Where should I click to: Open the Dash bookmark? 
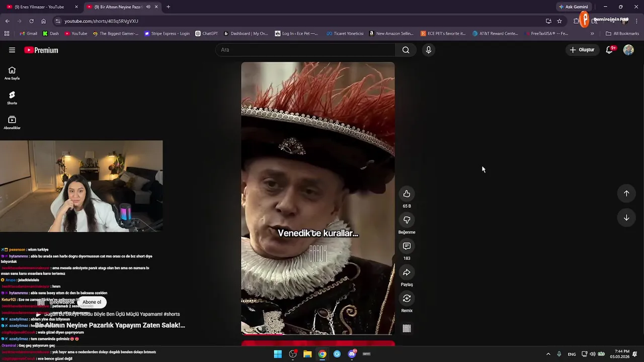[51, 33]
